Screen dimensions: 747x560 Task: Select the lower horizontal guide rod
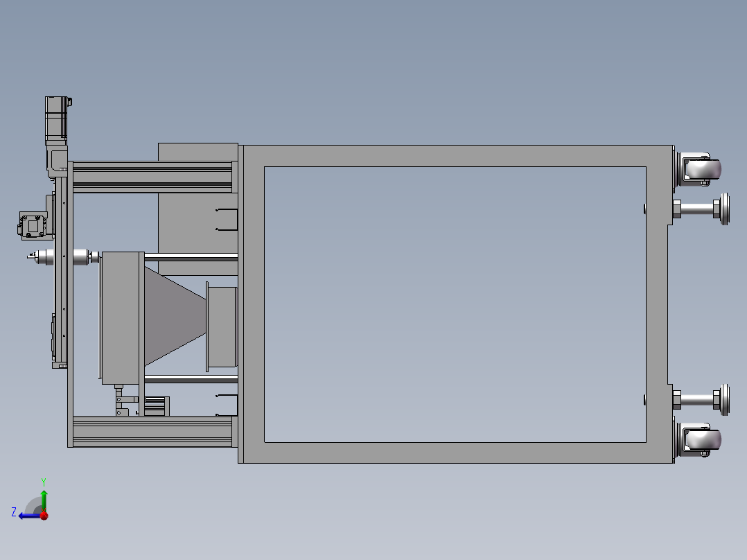(x=191, y=379)
